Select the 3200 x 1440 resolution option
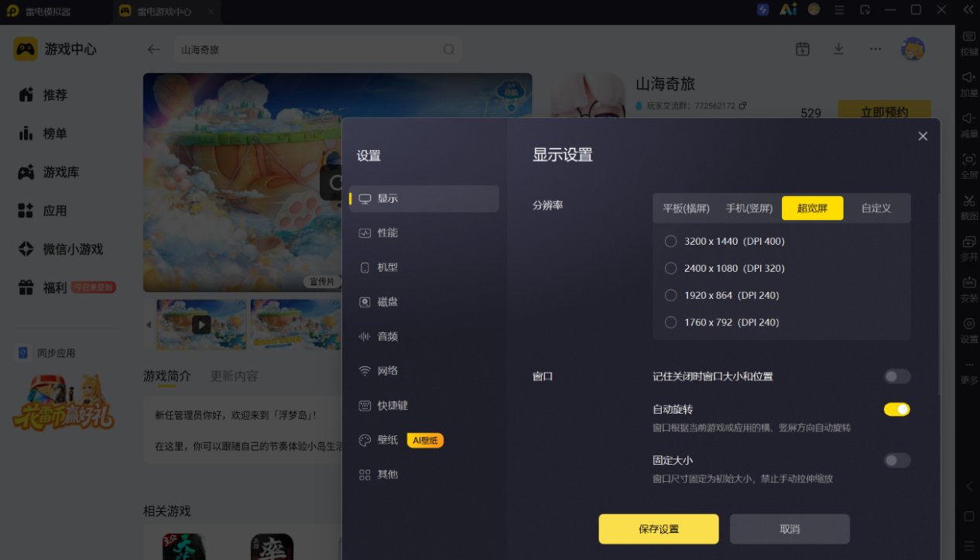980x560 pixels. [x=725, y=241]
